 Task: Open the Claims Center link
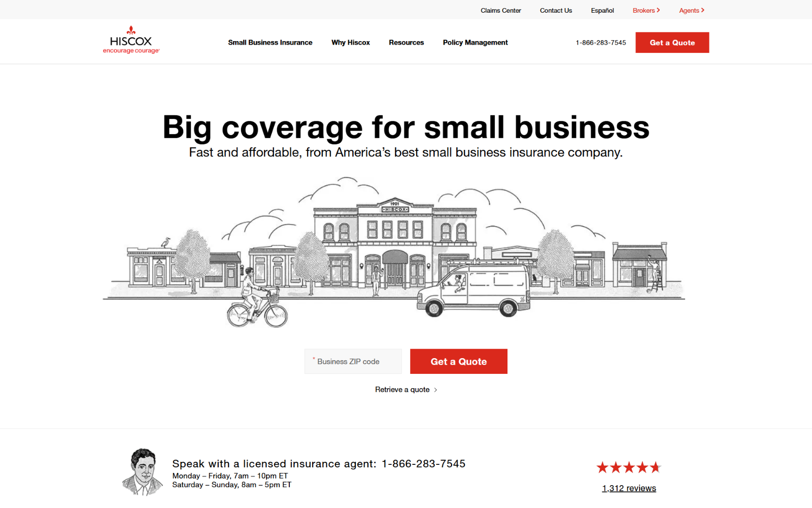500,11
